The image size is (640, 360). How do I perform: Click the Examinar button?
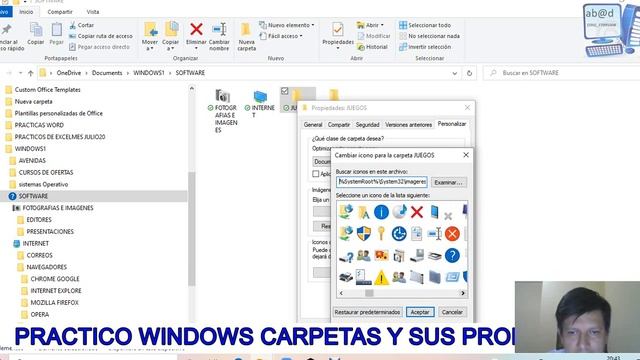tap(448, 182)
